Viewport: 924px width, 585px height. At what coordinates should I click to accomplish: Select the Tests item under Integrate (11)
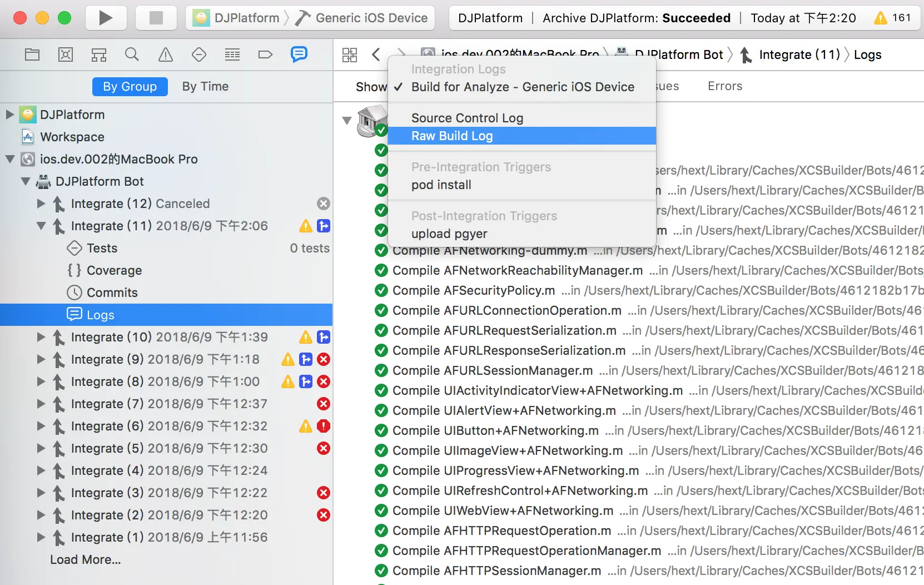click(166, 248)
